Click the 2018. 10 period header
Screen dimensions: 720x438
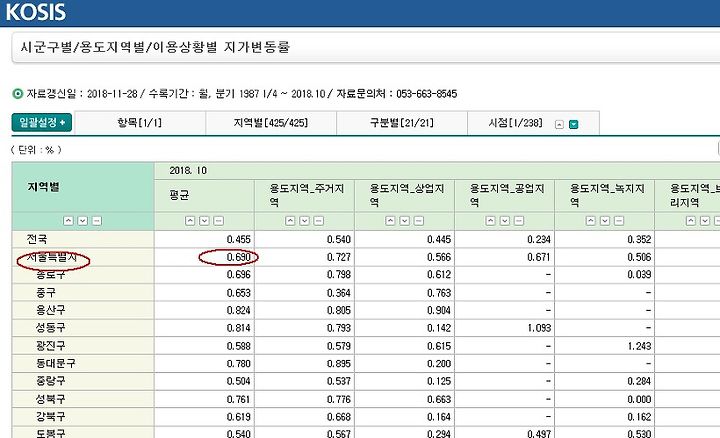188,171
